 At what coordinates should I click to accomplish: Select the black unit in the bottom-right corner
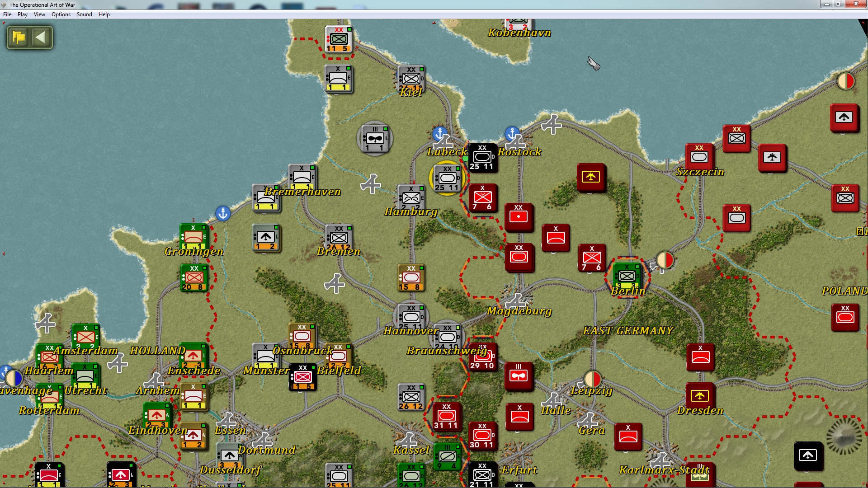[808, 456]
